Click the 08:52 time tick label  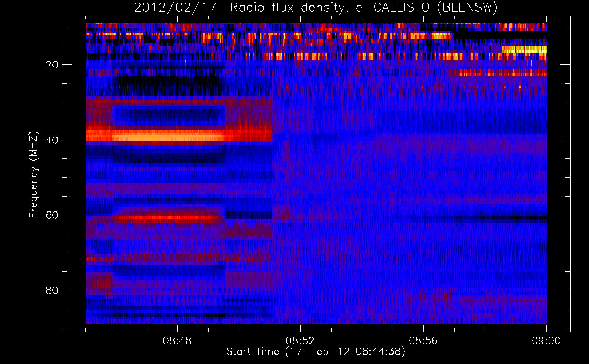[x=300, y=341]
